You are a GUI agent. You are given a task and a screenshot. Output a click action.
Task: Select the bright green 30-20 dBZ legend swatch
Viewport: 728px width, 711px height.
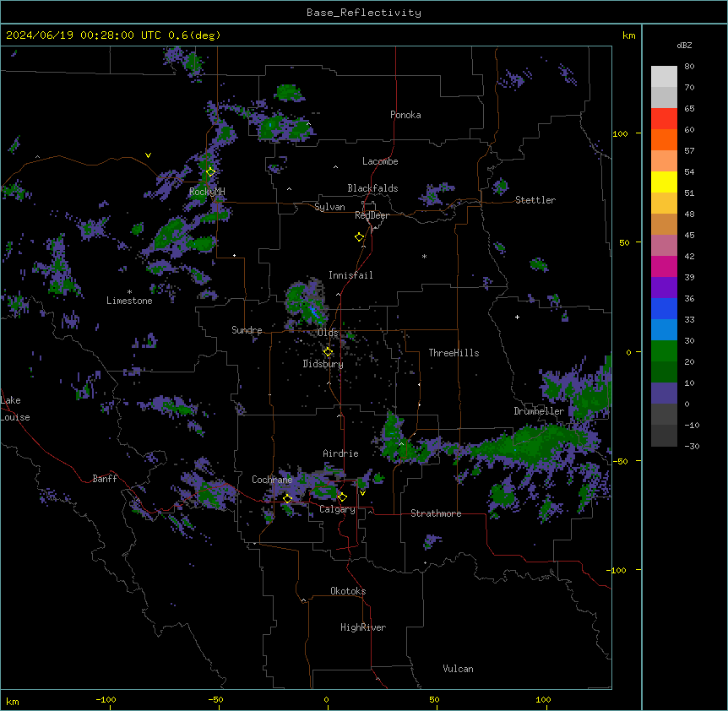[x=664, y=351]
